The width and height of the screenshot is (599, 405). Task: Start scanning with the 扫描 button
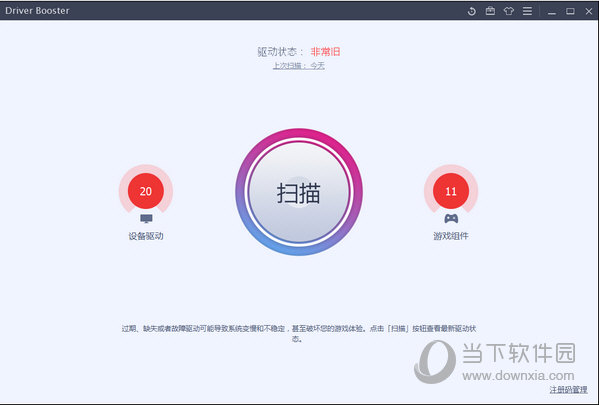tap(299, 192)
